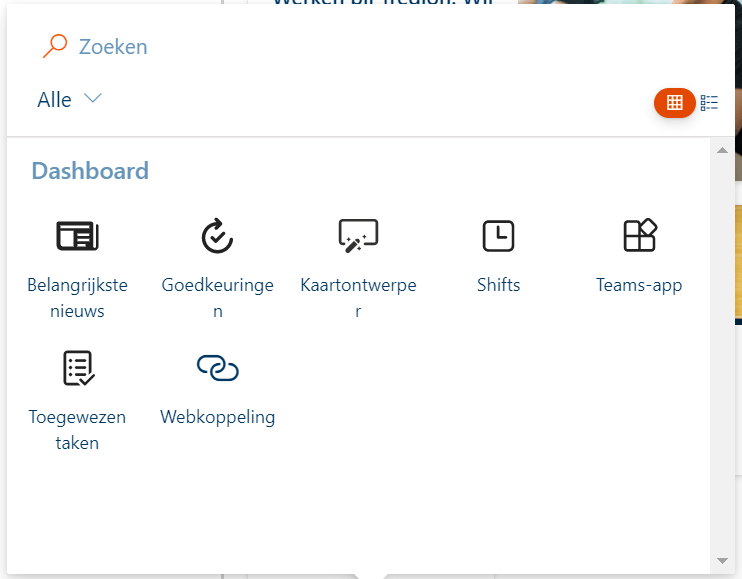Choose the Toegewezen taken checklist icon

pos(77,368)
